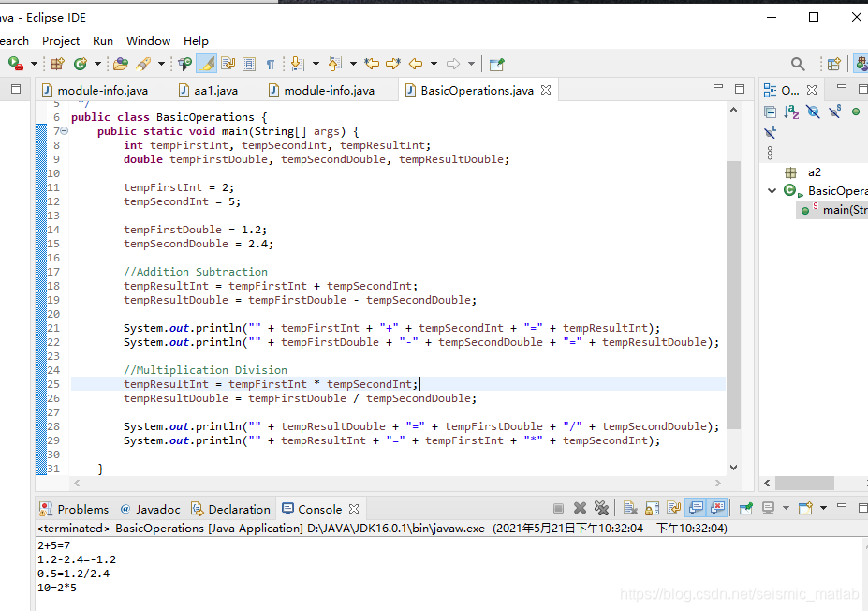Close the BasicOperations.java editor tab
The image size is (868, 611).
(x=546, y=90)
